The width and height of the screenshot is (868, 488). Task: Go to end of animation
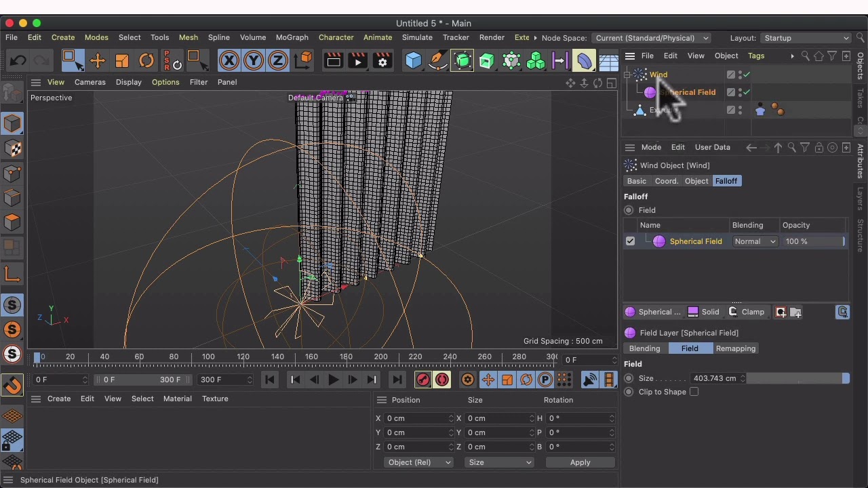point(397,380)
